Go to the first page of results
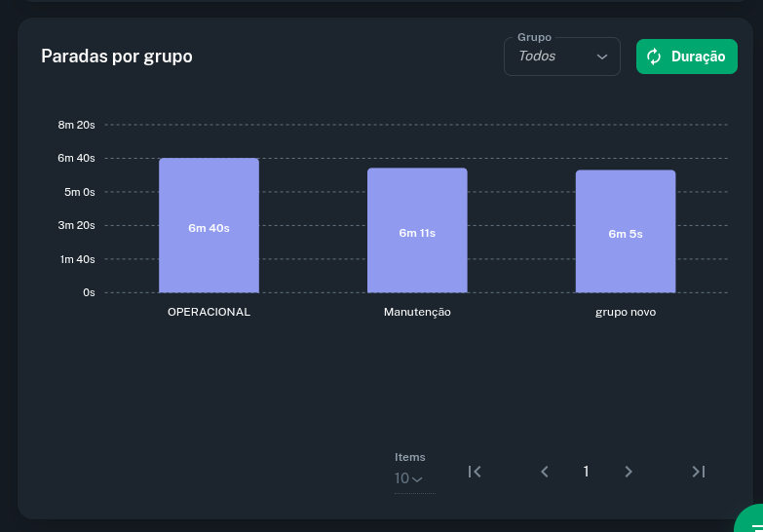The image size is (763, 532). click(475, 472)
